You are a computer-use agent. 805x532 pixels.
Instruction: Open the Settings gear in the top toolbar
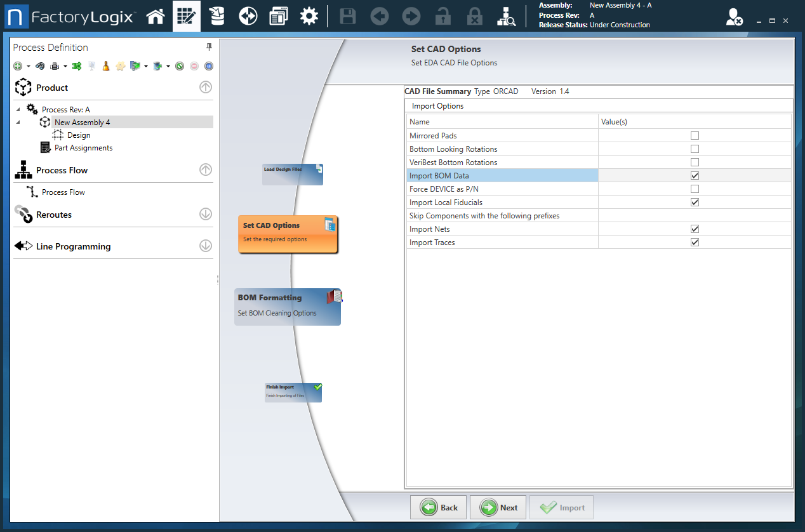tap(309, 16)
